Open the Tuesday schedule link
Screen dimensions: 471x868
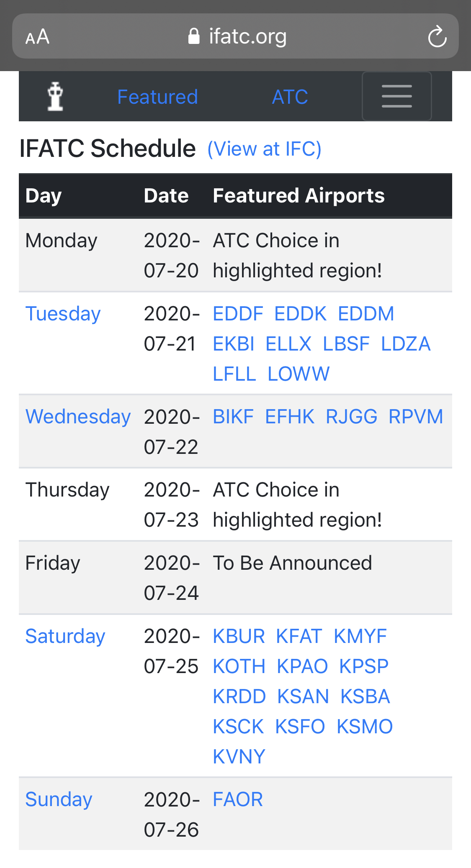(x=63, y=314)
